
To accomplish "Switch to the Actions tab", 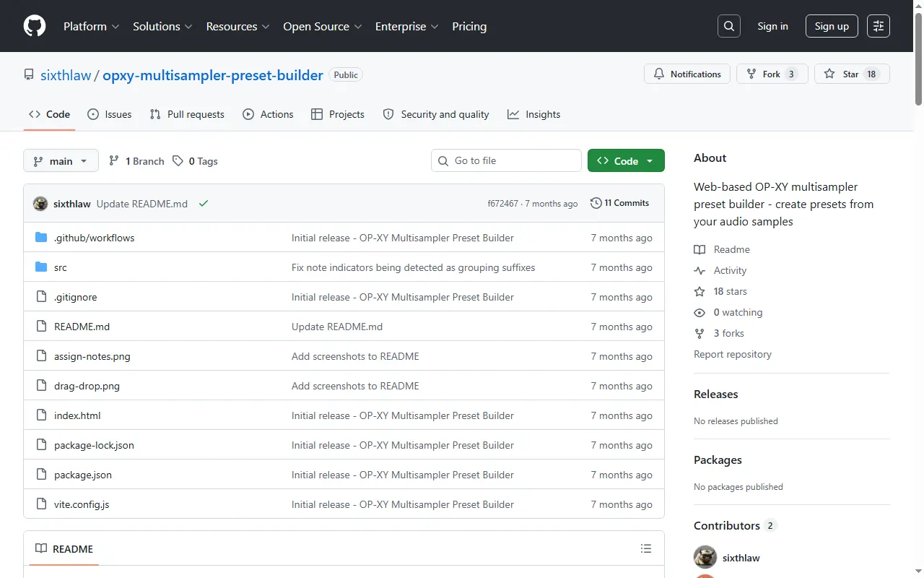I will click(268, 114).
